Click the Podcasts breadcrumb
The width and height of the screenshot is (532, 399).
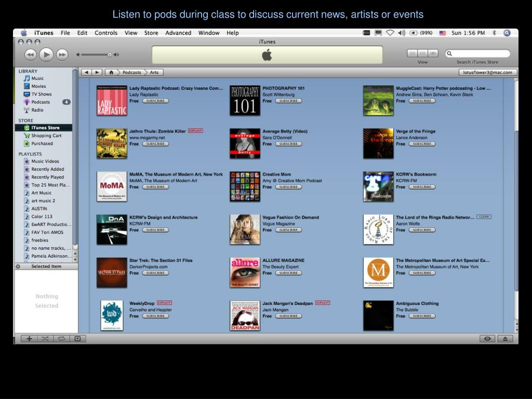click(x=131, y=72)
